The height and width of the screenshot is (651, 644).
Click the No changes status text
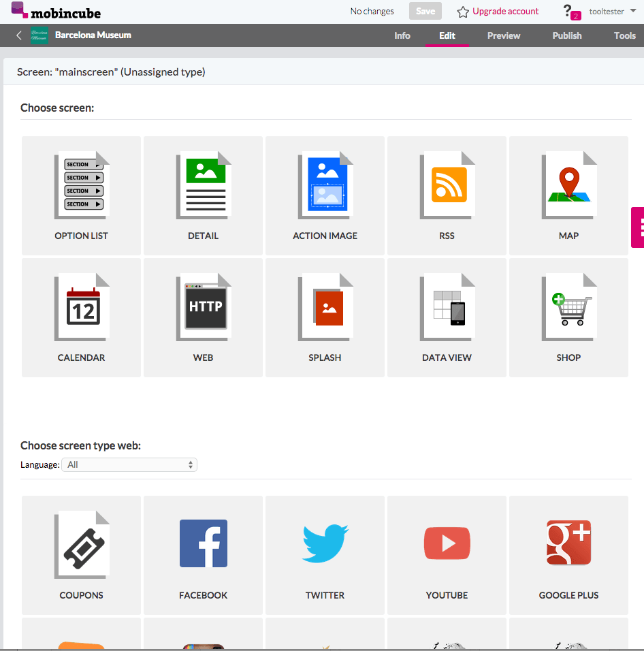[x=372, y=11]
